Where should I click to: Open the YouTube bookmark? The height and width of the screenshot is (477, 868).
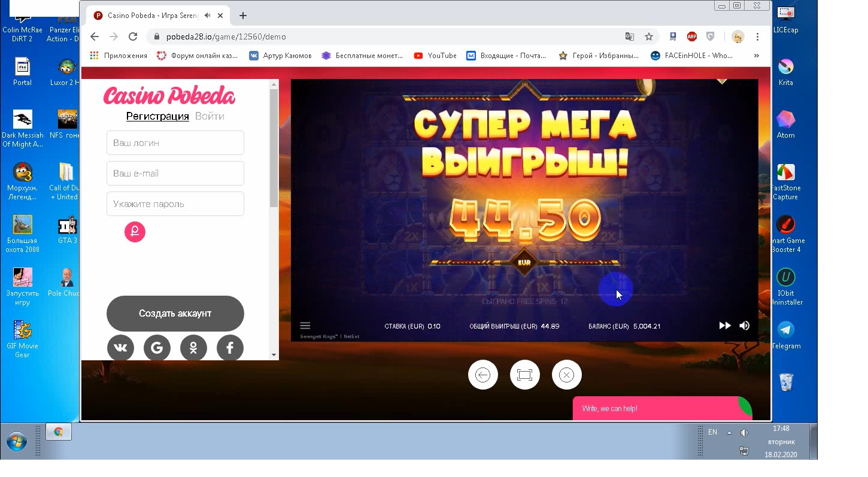coord(435,56)
